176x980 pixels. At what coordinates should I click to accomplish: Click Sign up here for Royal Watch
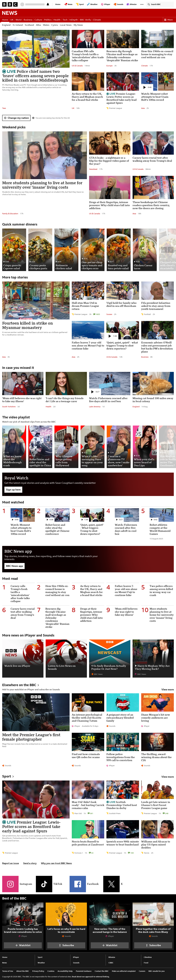tap(13, 490)
